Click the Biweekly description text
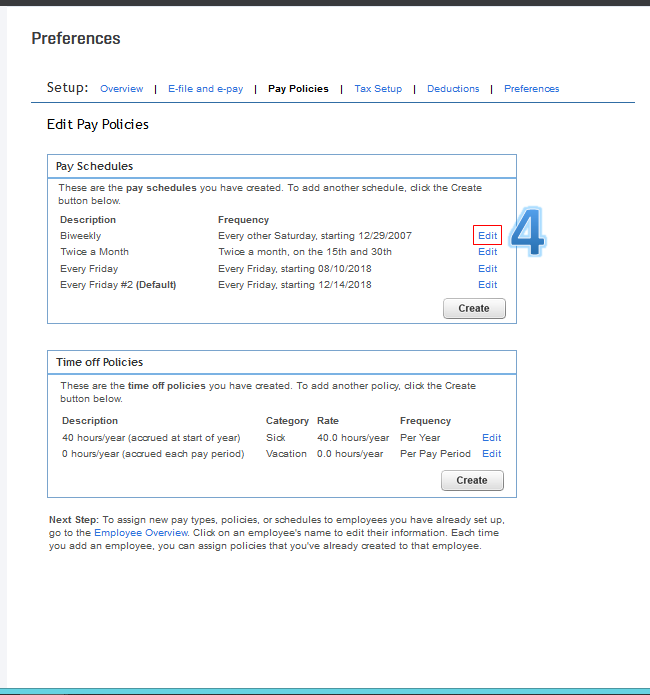This screenshot has height=695, width=650. tap(81, 236)
